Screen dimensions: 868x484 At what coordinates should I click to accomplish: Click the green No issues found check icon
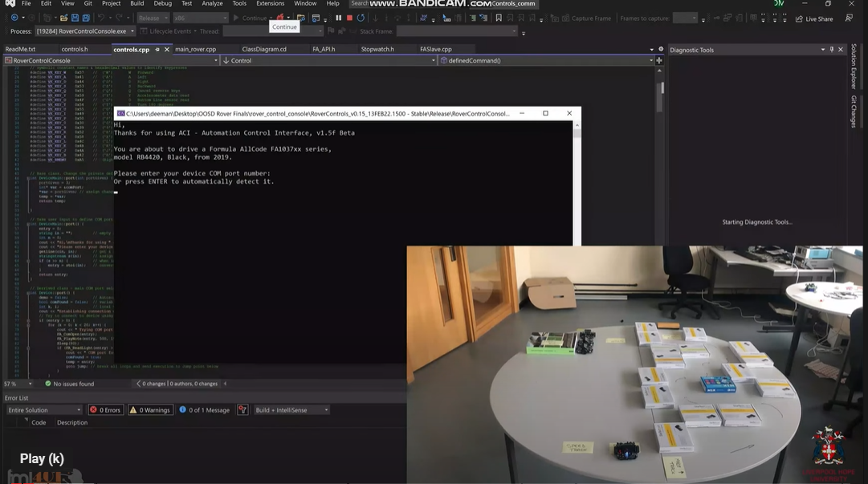tap(47, 384)
